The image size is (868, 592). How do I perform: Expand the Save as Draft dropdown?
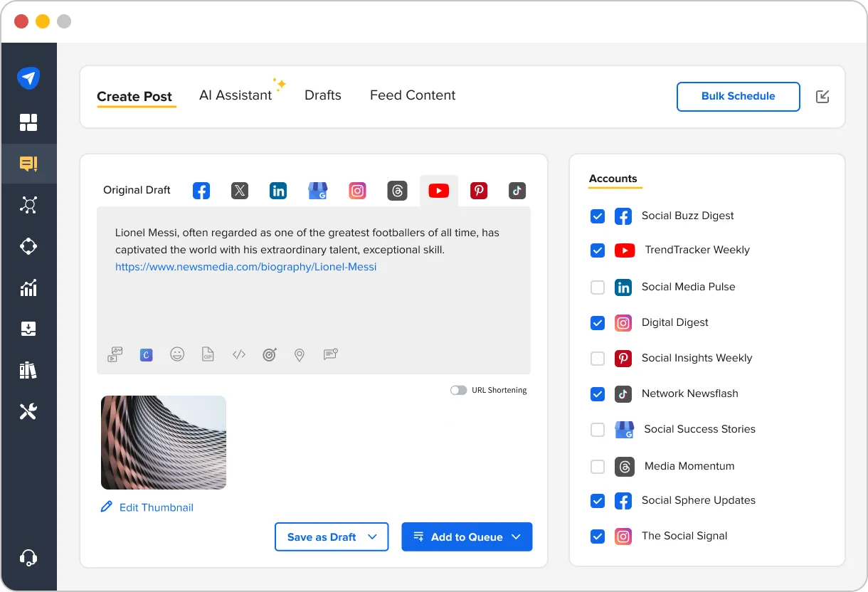pyautogui.click(x=374, y=536)
